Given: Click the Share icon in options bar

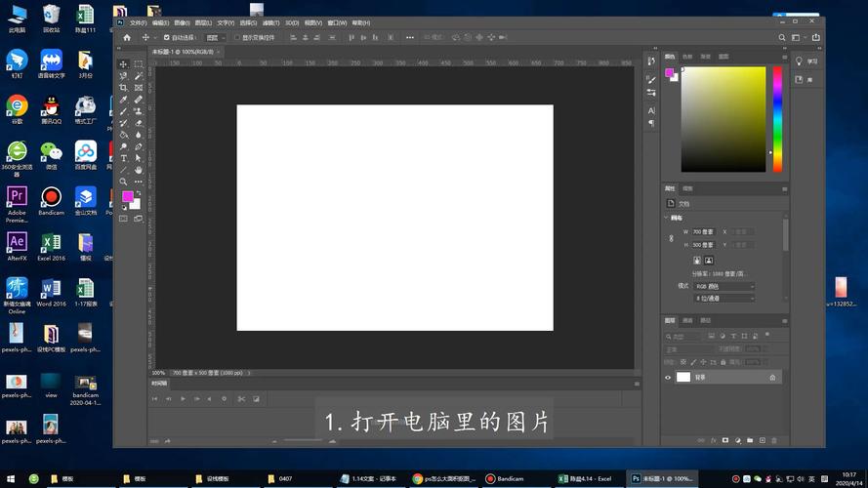Looking at the screenshot, I should 816,38.
